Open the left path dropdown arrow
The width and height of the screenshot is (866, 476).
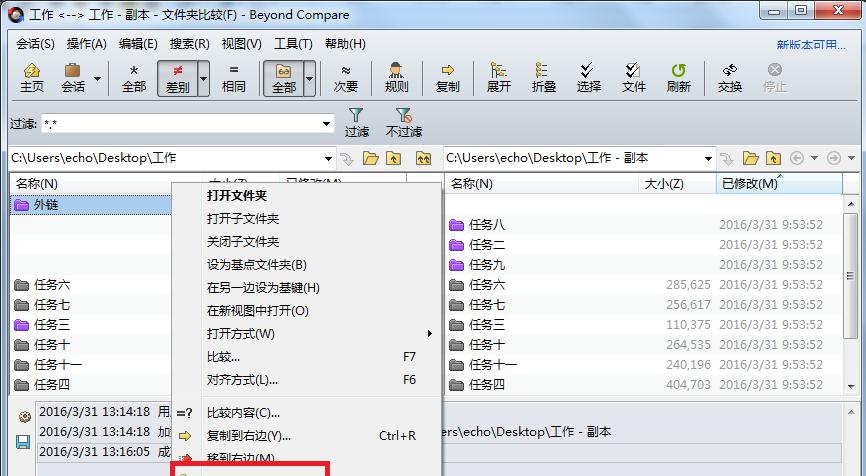[x=328, y=159]
